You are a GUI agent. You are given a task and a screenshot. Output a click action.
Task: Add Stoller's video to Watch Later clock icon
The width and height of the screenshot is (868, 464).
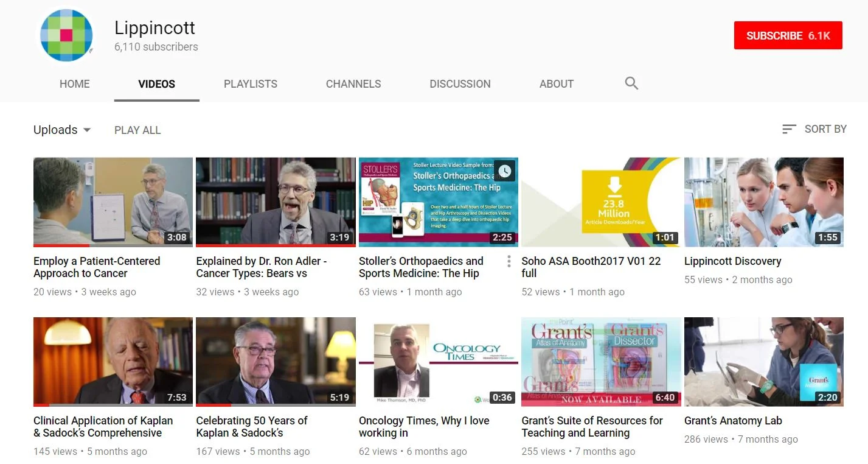(x=504, y=171)
